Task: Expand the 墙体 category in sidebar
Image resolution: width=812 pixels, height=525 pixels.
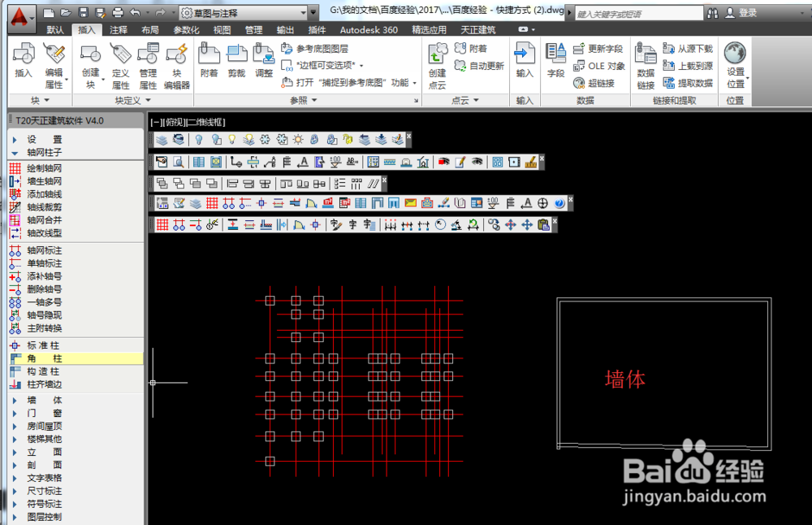Action: tap(44, 400)
